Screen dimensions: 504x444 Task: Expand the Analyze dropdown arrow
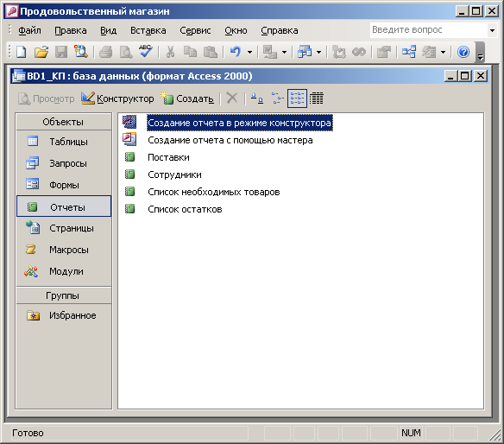318,52
